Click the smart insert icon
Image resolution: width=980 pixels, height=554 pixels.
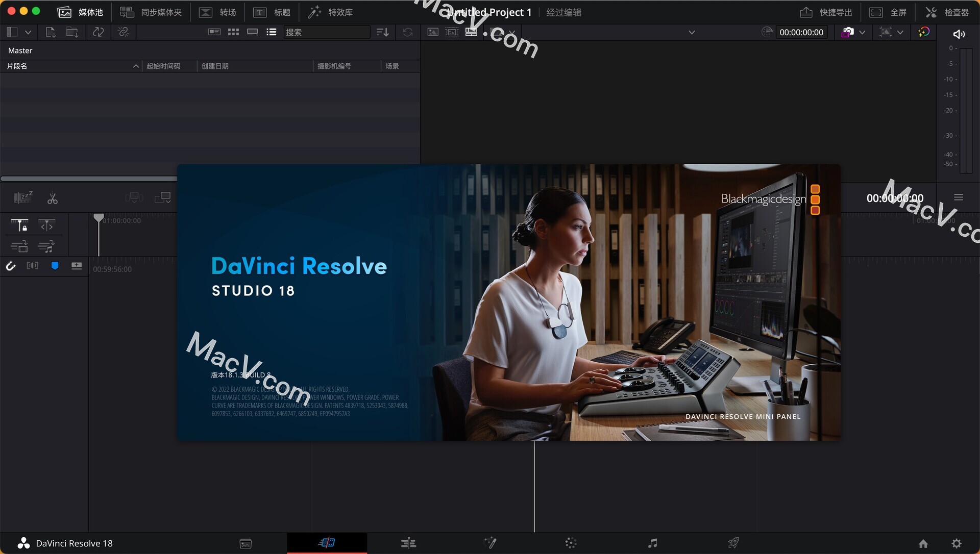click(134, 197)
